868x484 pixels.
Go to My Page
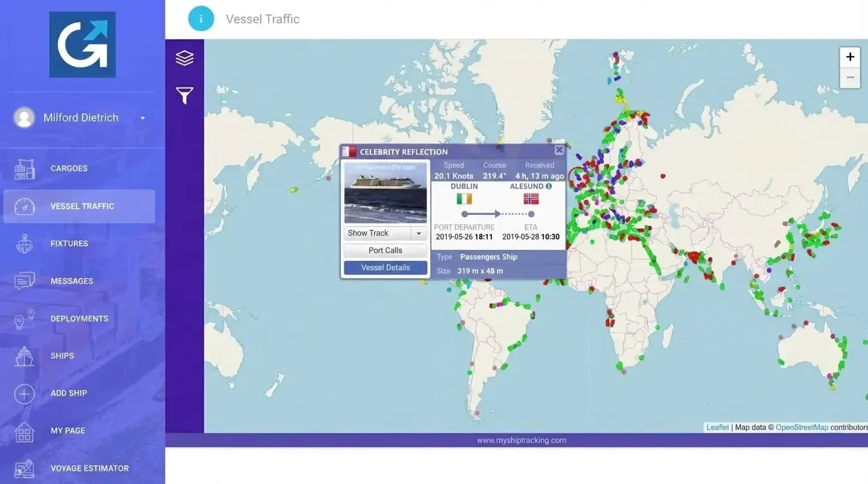pos(67,430)
